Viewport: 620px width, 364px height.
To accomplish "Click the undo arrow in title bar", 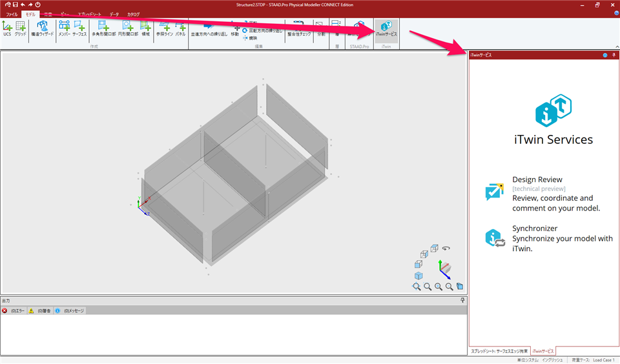I will click(23, 5).
